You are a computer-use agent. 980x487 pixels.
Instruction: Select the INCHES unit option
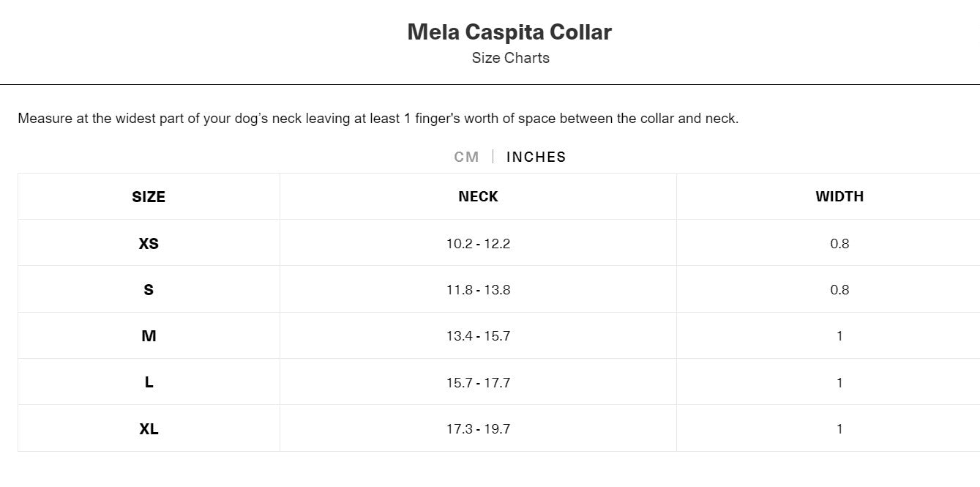536,156
